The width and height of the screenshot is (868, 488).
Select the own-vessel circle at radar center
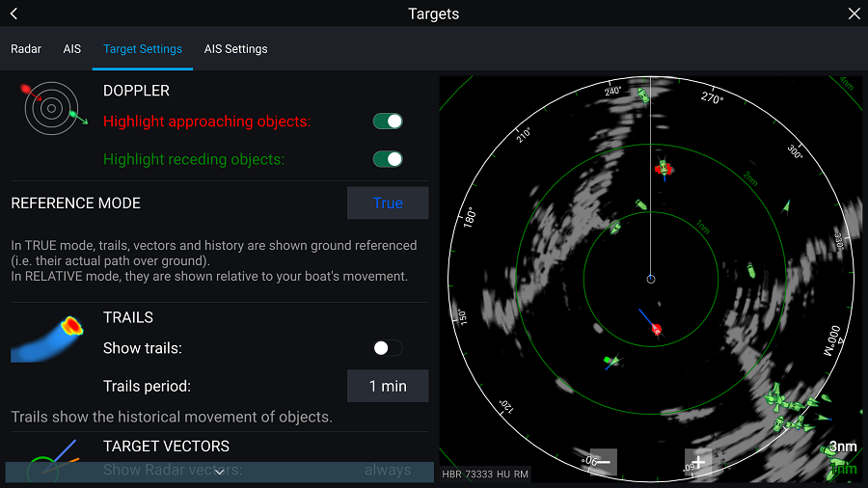651,279
